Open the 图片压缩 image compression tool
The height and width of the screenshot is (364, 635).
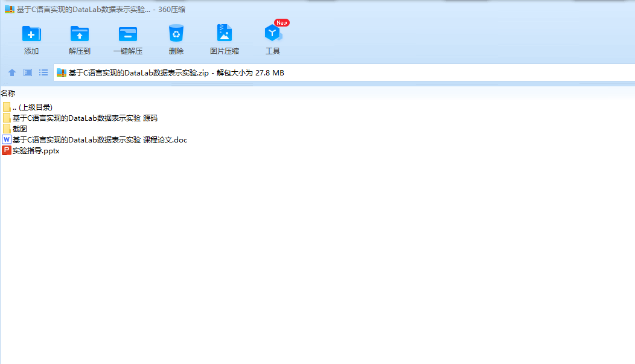(225, 33)
